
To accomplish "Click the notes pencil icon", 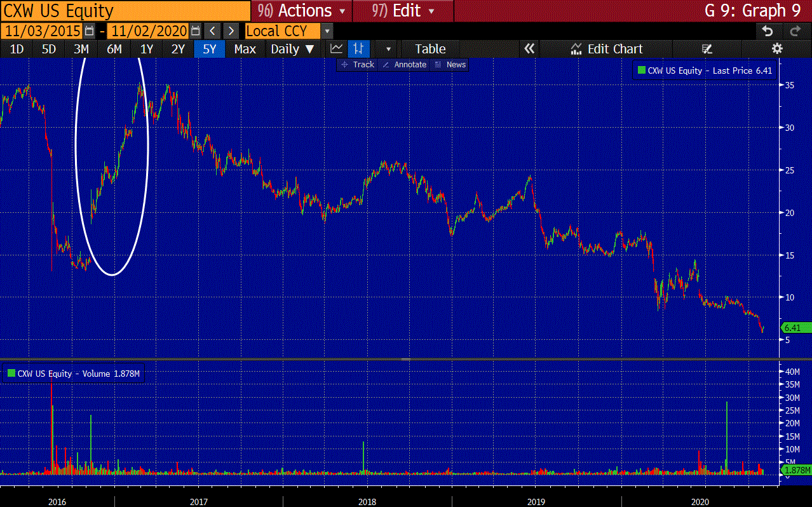I will pos(707,49).
